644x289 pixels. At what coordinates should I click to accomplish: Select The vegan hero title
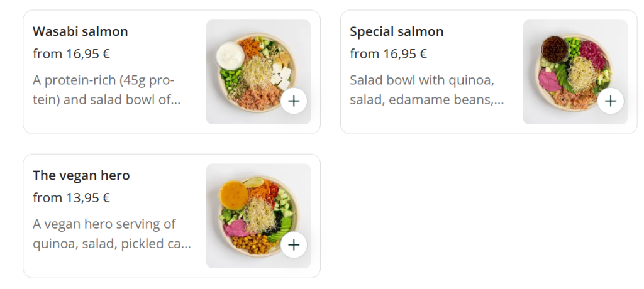(81, 175)
